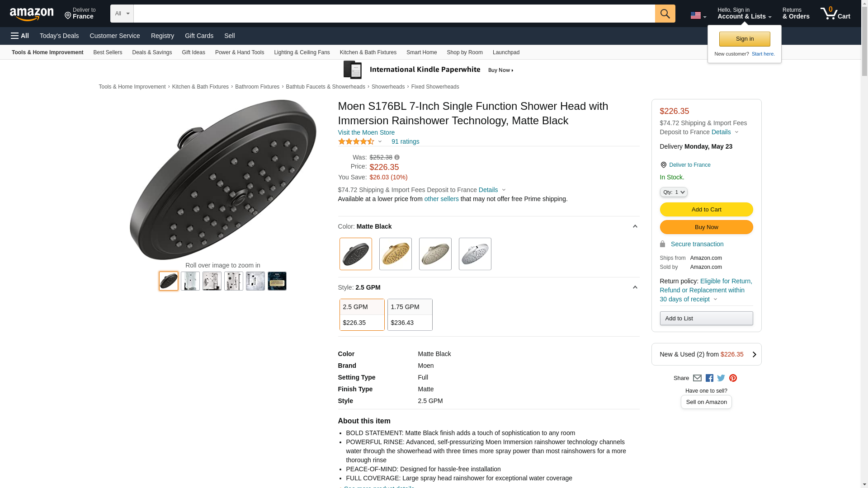Open the search category All dropdown
868x488 pixels.
(x=122, y=14)
